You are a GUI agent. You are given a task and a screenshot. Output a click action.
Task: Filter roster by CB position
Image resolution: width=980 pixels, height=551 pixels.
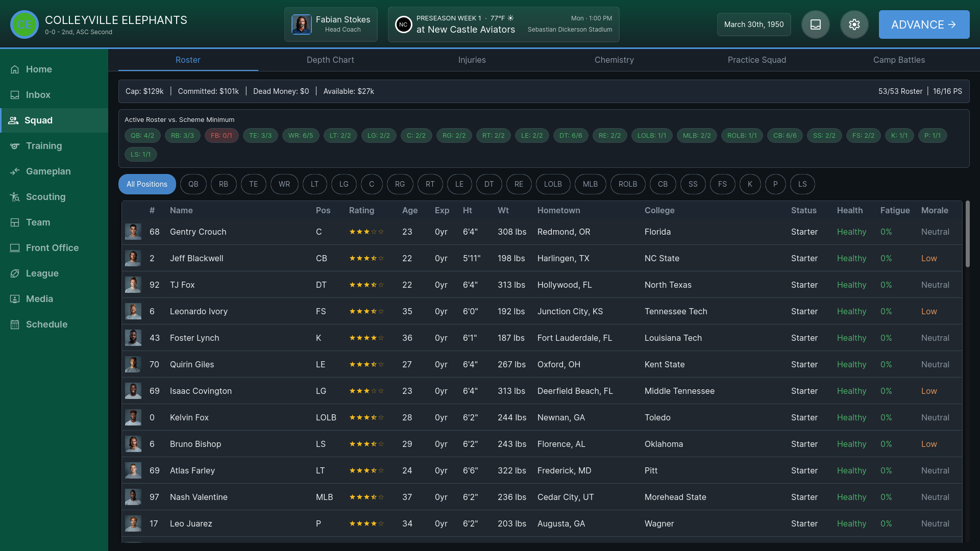663,184
